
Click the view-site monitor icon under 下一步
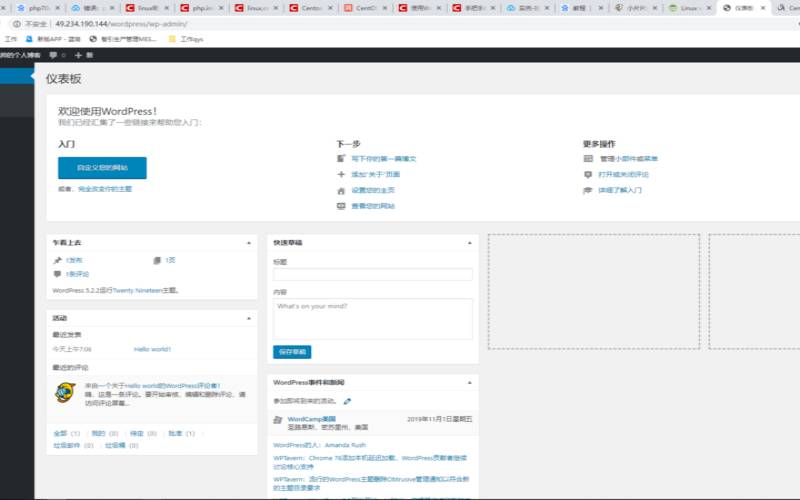tap(341, 206)
